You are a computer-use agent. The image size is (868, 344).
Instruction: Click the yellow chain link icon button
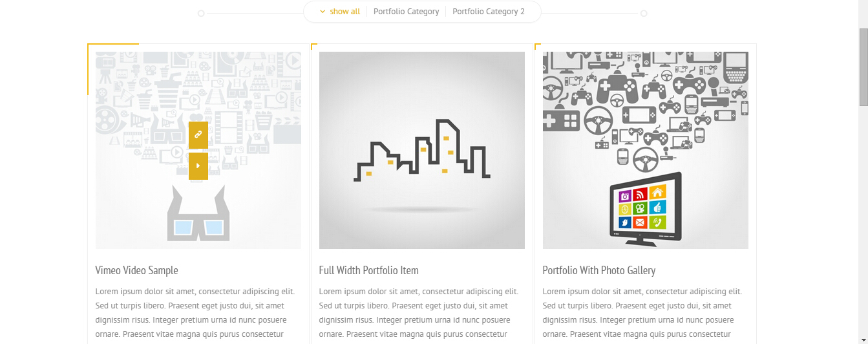(198, 135)
